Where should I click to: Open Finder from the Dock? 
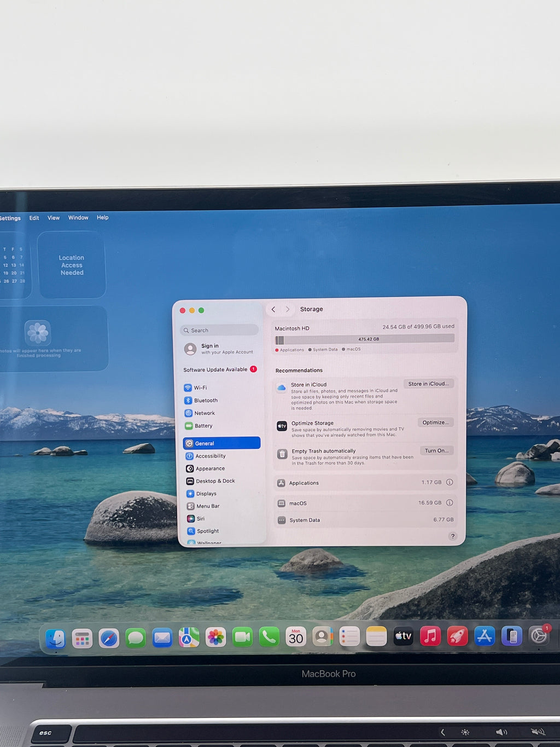pyautogui.click(x=55, y=638)
